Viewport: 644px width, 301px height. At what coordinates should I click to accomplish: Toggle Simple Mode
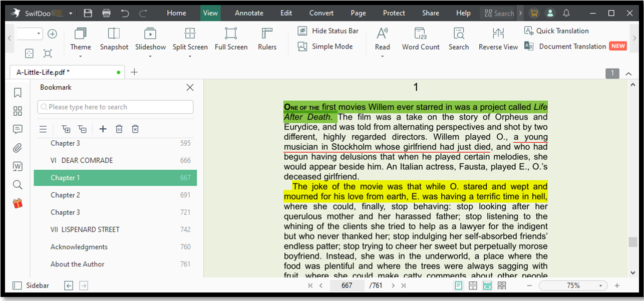(326, 47)
